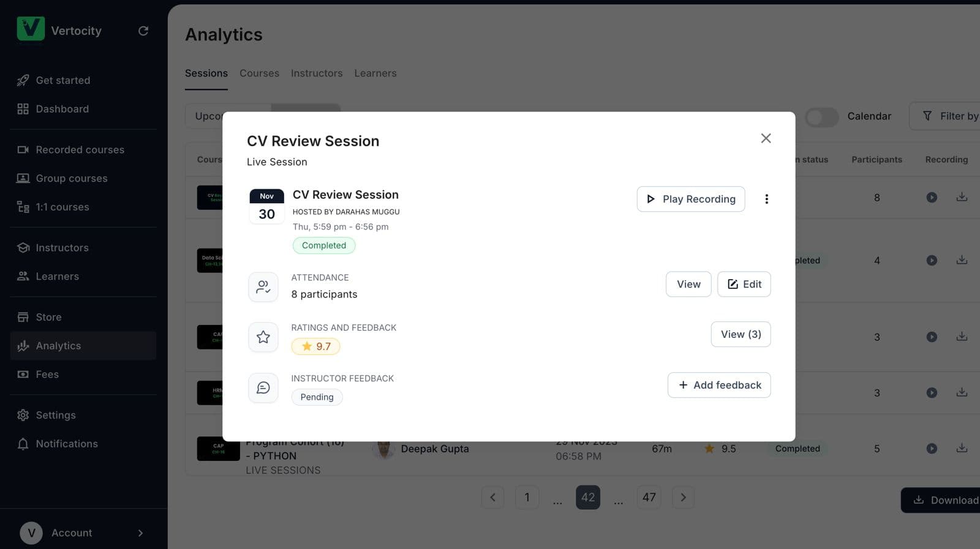Viewport: 980px width, 549px height.
Task: Open the Filter by button
Action: pos(946,116)
